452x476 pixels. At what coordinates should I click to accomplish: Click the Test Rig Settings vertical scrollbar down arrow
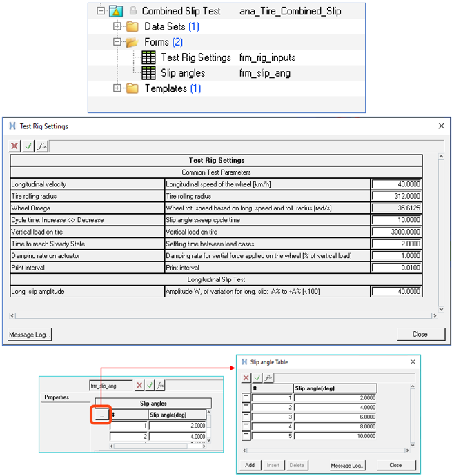442,309
